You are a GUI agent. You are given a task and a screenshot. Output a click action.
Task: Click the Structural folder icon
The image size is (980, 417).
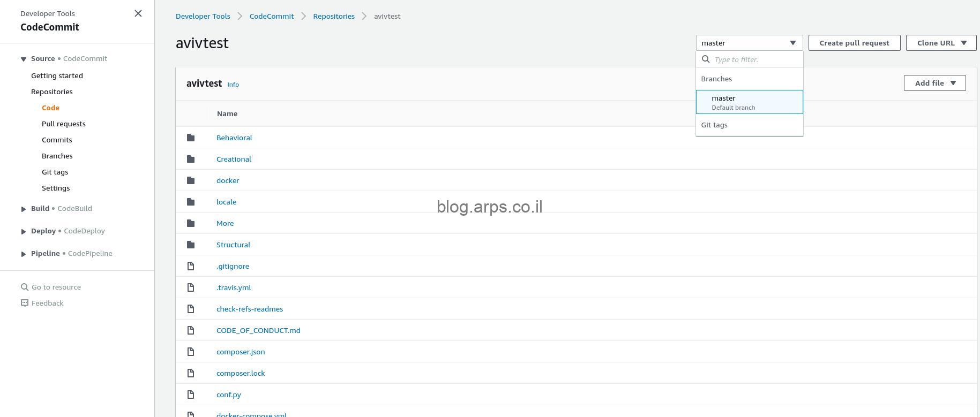tap(191, 245)
